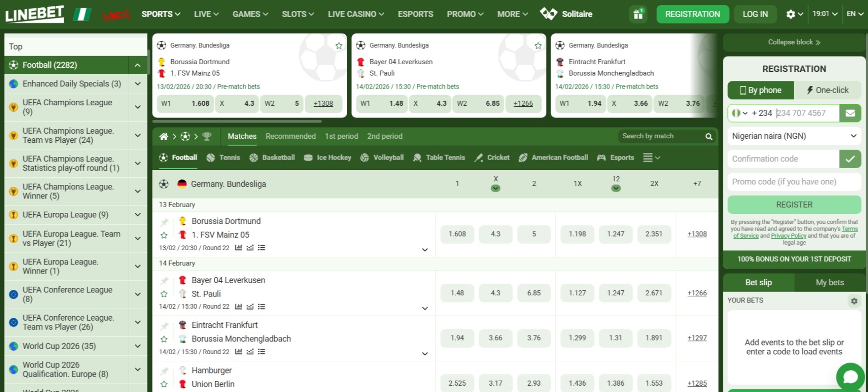
Task: Switch to the 1st period tab
Action: 341,136
